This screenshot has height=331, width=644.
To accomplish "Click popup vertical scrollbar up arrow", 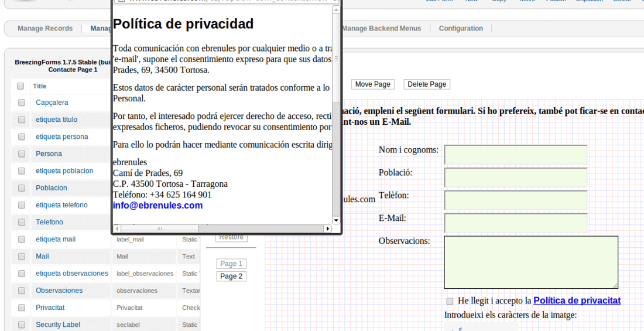I will (x=336, y=10).
